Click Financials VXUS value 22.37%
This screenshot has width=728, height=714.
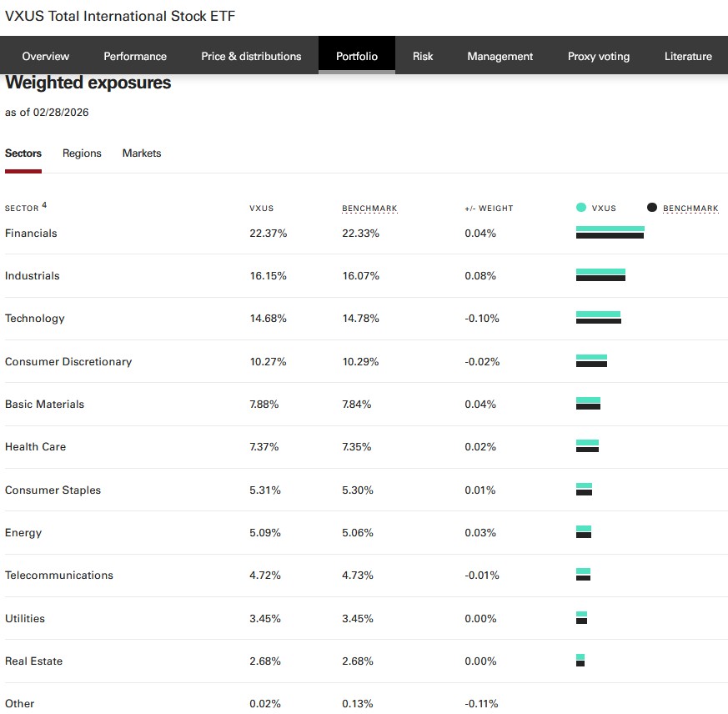(268, 234)
